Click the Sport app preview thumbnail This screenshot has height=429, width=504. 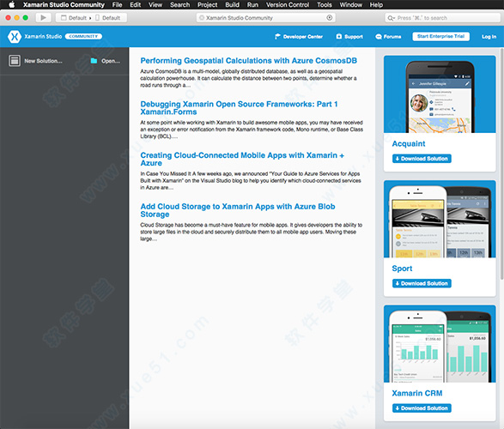point(440,219)
